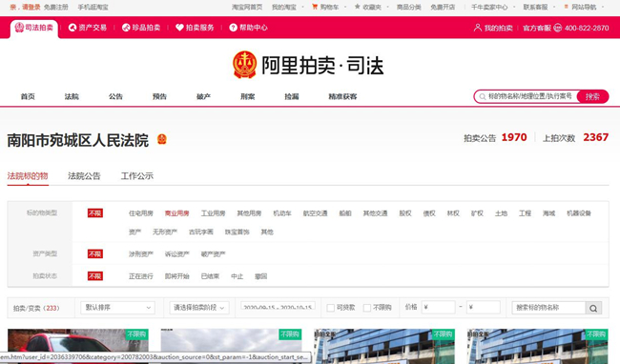This screenshot has width=620, height=364.
Task: Check the 不限购 checkbox
Action: pyautogui.click(x=367, y=308)
